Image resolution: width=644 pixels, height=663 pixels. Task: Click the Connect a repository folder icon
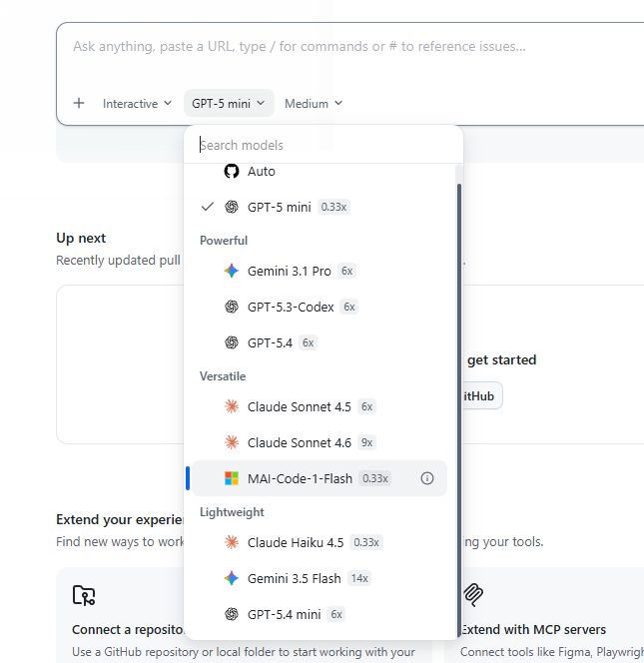point(84,595)
